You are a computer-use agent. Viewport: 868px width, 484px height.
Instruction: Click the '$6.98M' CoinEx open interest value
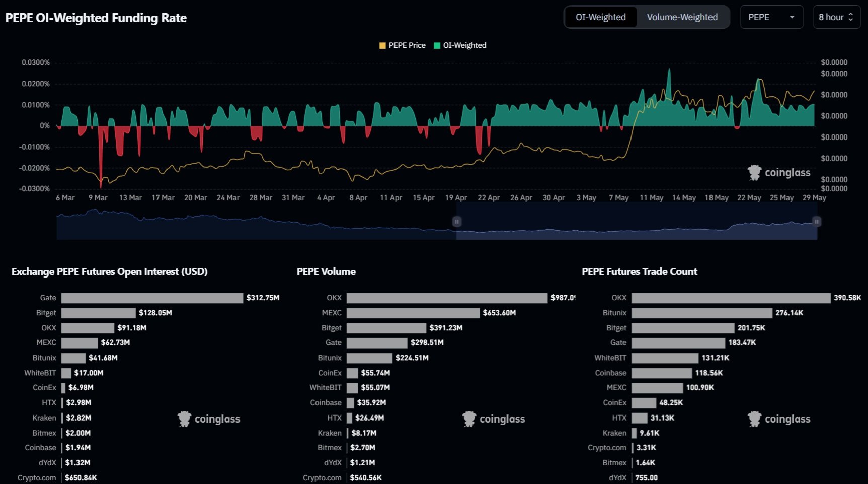[81, 388]
